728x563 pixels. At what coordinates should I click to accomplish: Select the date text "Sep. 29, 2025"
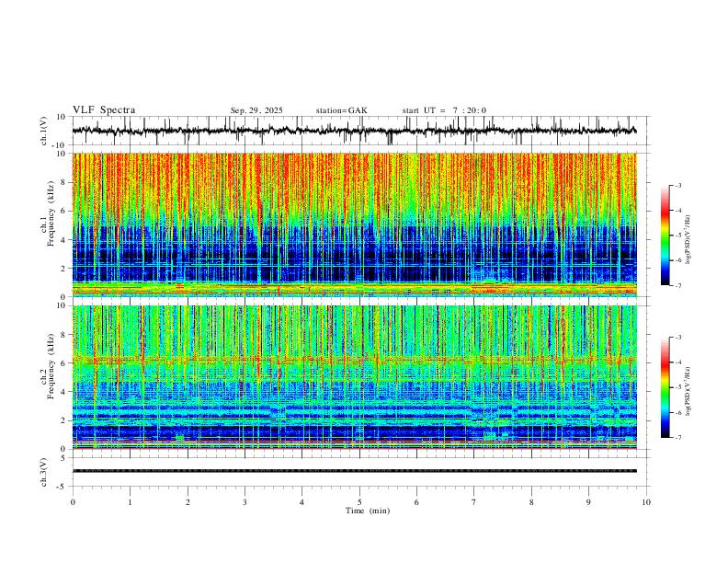point(256,110)
